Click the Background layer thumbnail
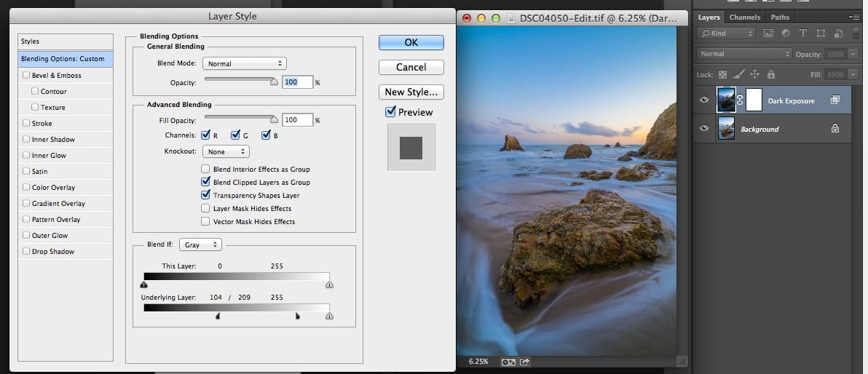This screenshot has height=374, width=868. [x=726, y=128]
